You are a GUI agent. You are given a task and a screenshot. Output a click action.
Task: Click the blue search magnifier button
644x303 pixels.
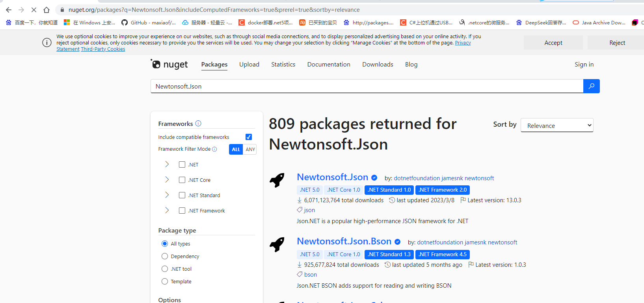click(591, 86)
